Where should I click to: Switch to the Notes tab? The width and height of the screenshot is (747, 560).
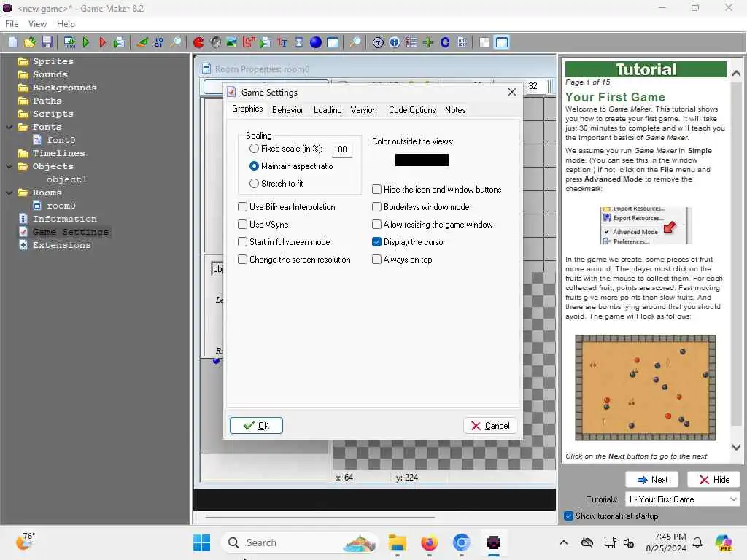pyautogui.click(x=455, y=110)
